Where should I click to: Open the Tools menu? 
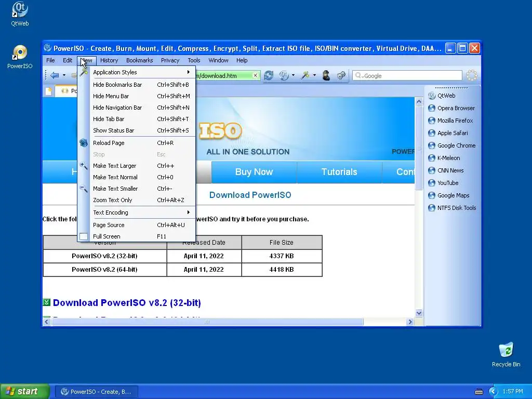click(194, 60)
